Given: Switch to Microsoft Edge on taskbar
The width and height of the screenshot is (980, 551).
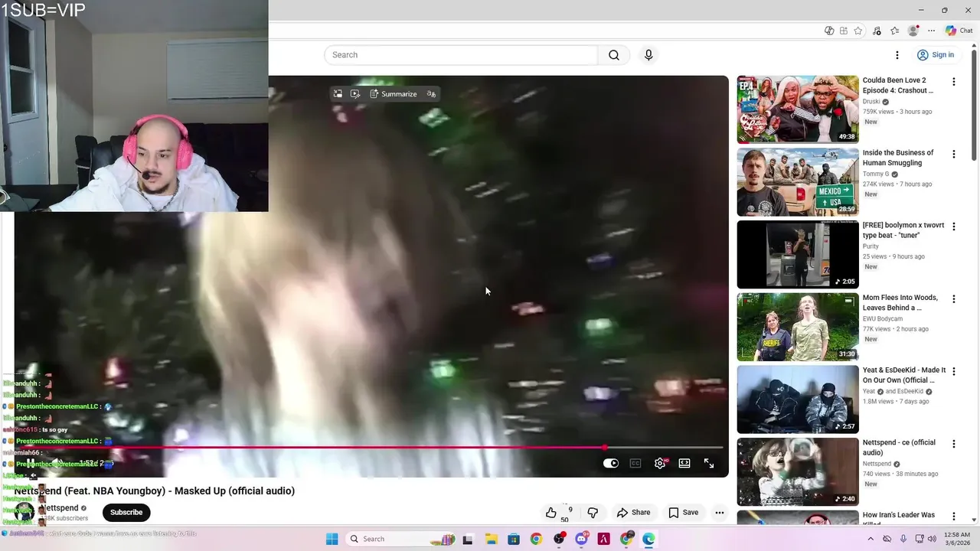Looking at the screenshot, I should [648, 539].
